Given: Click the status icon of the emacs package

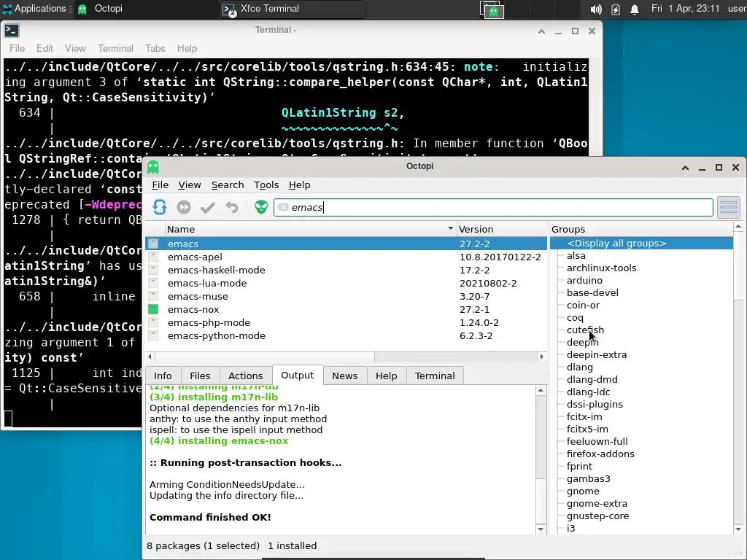Looking at the screenshot, I should pyautogui.click(x=153, y=244).
